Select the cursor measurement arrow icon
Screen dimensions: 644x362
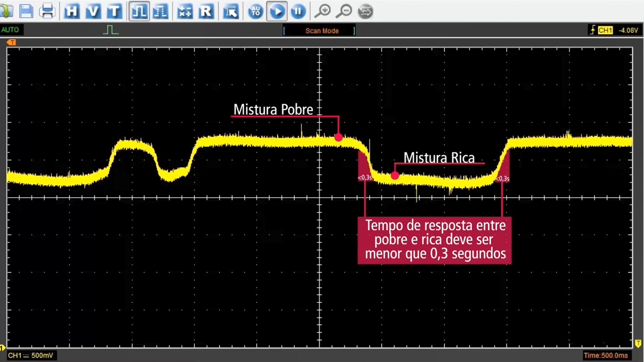point(231,11)
